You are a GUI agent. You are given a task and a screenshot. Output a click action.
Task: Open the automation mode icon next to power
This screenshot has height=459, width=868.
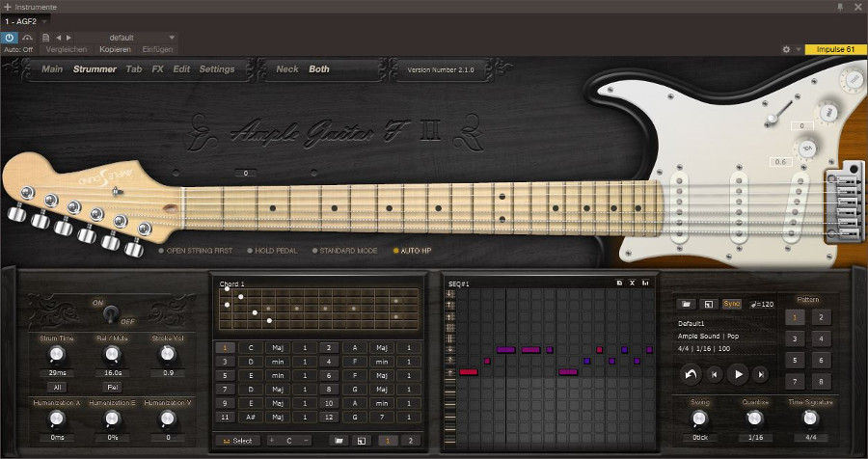pos(28,38)
